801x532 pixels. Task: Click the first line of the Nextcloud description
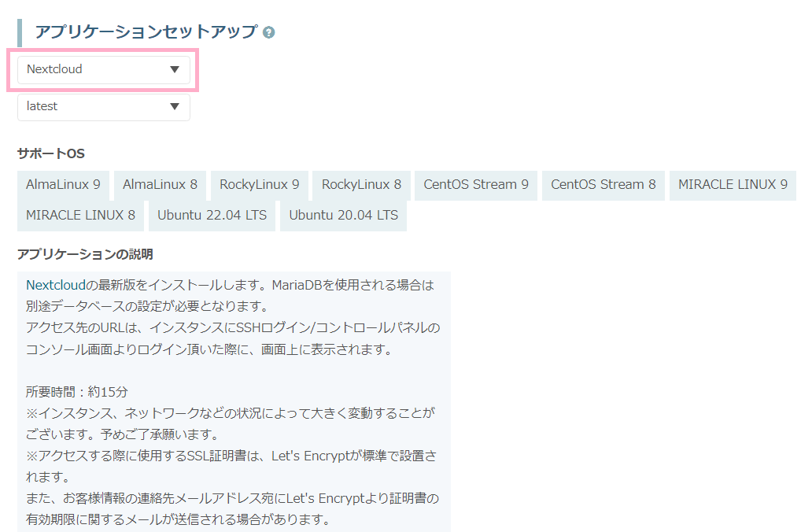pyautogui.click(x=230, y=284)
